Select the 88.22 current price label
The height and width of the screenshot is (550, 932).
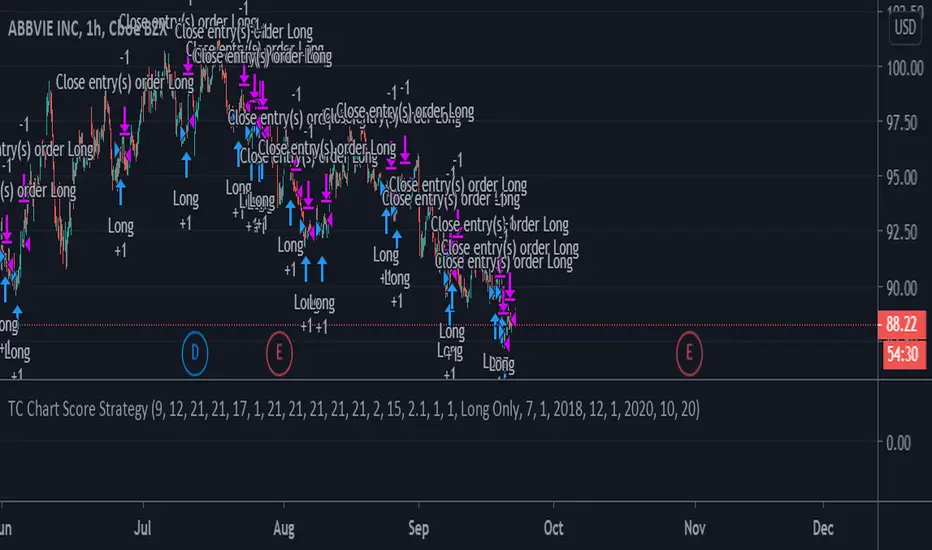(901, 325)
